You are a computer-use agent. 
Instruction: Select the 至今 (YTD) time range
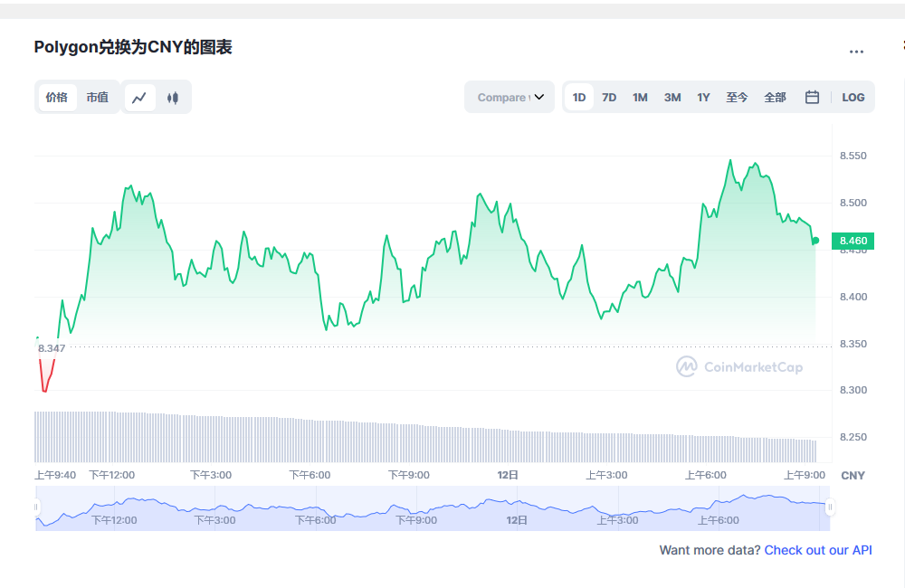[737, 98]
